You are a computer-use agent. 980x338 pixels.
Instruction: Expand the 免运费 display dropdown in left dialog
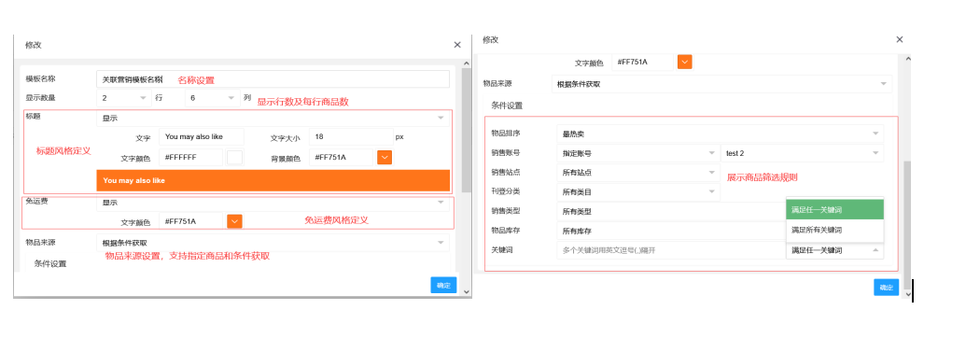(273, 203)
